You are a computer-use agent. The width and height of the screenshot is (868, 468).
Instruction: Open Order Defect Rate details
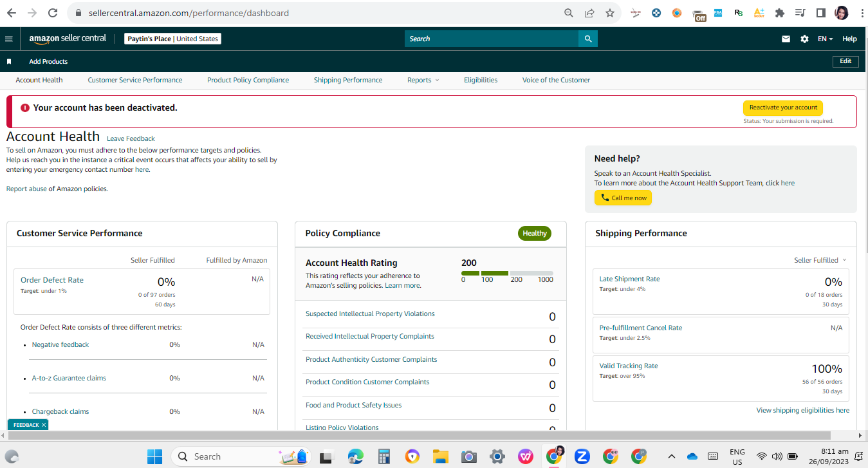tap(52, 280)
